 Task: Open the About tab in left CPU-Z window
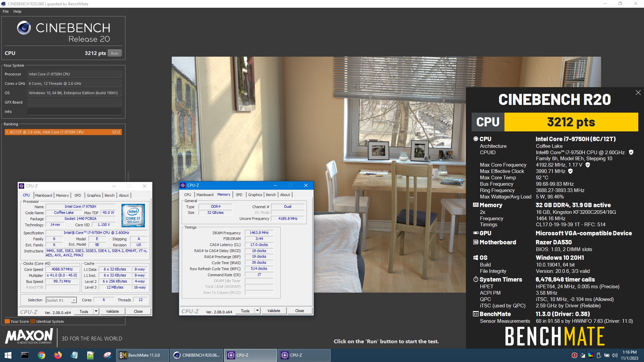(x=124, y=195)
